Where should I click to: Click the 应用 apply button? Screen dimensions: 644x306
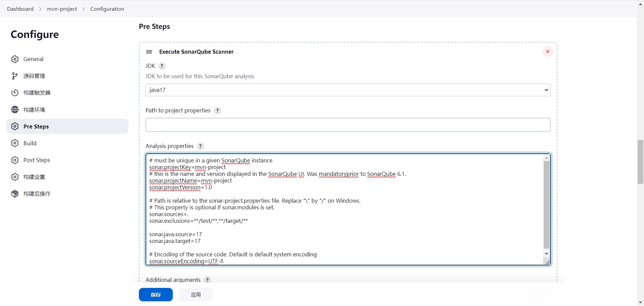[x=196, y=295]
